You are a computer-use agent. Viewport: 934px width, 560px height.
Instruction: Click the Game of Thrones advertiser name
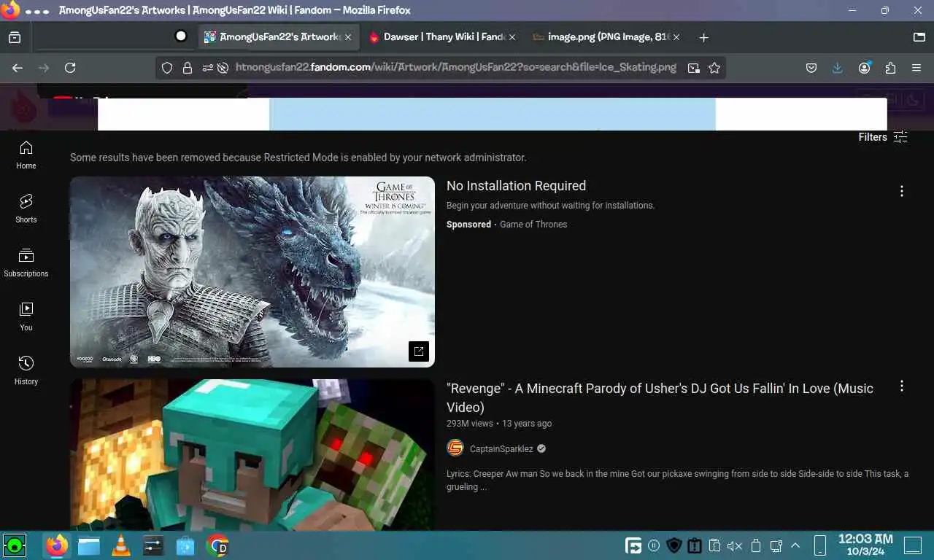click(533, 225)
